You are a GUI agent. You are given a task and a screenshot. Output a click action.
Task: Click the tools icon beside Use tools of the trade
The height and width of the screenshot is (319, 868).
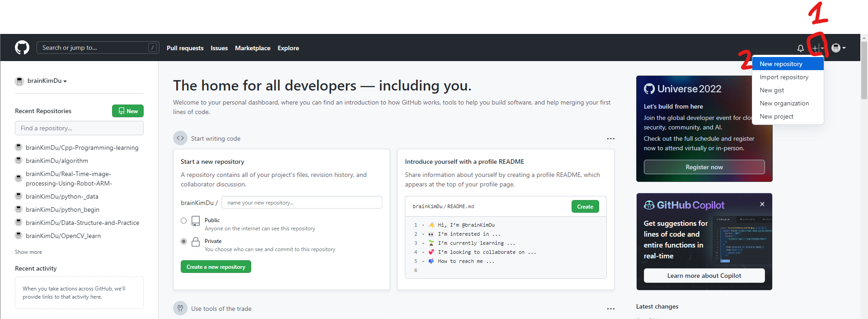click(180, 309)
